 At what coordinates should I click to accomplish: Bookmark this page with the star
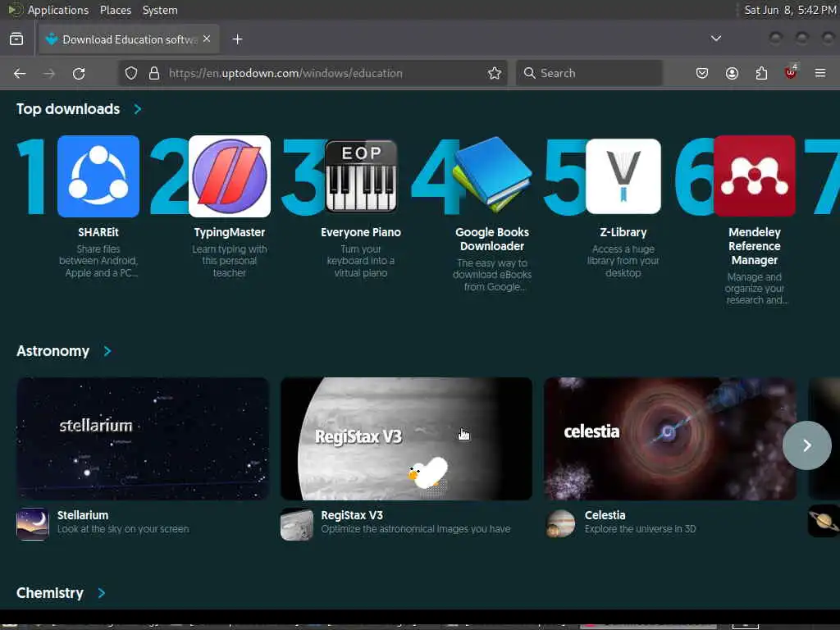tap(495, 73)
